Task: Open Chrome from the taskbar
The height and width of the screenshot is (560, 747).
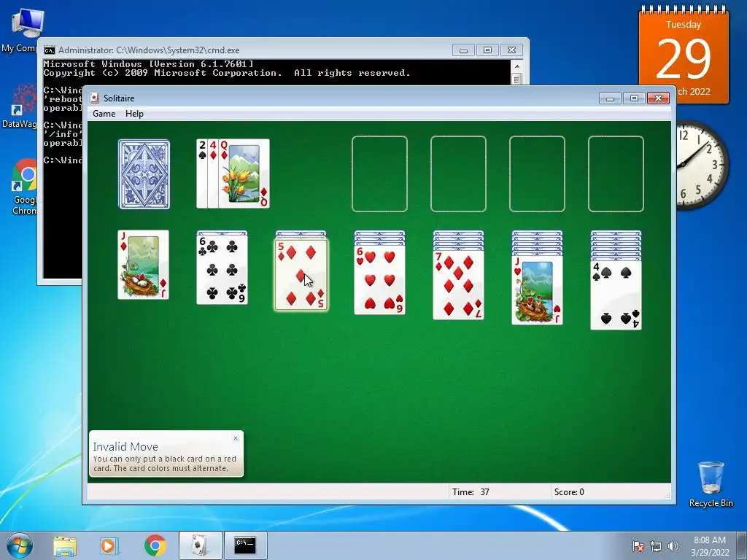Action: [x=155, y=545]
